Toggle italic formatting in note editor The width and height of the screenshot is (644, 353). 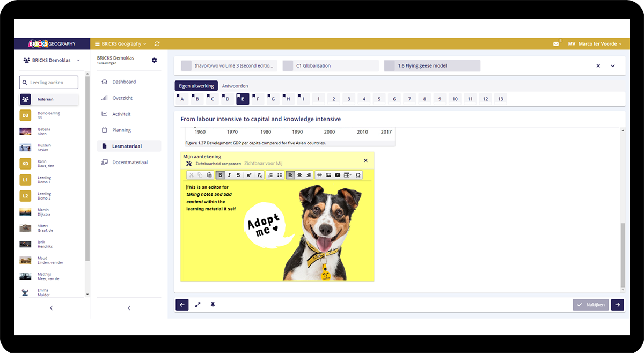pos(229,175)
